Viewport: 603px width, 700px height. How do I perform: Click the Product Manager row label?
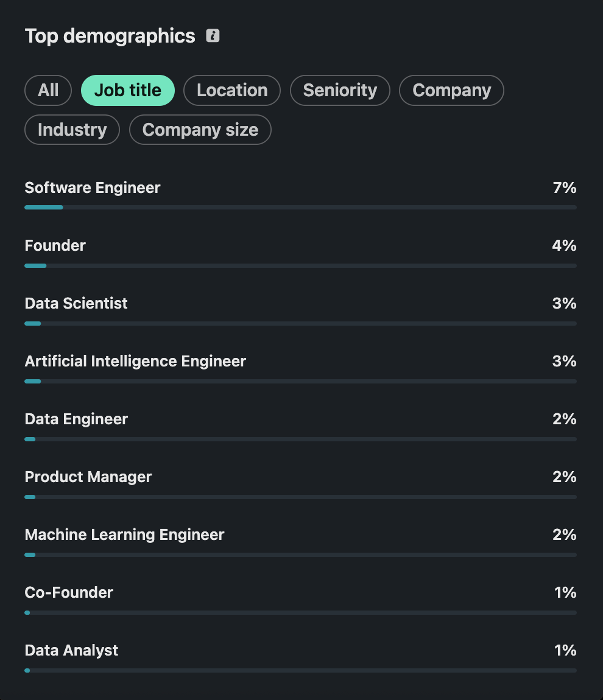88,477
